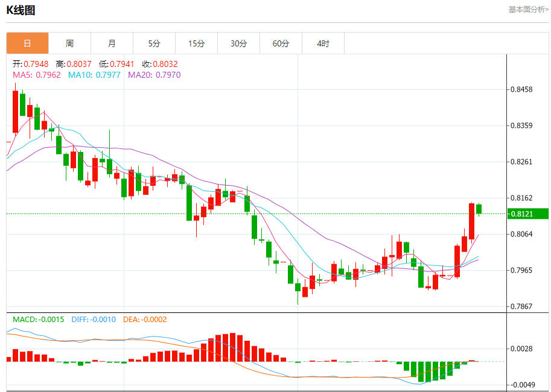Image resolution: width=551 pixels, height=392 pixels.
Task: Click the MA20: 0.7970 legend
Action: (x=154, y=75)
